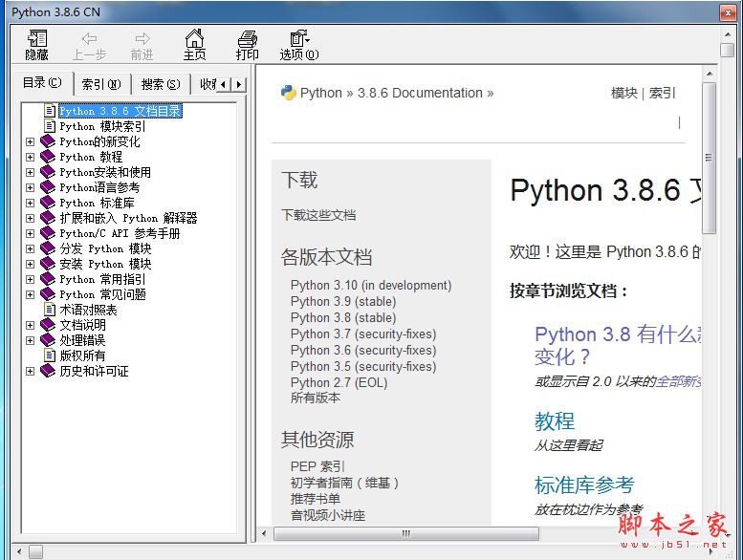Open the 教程 section link

555,420
